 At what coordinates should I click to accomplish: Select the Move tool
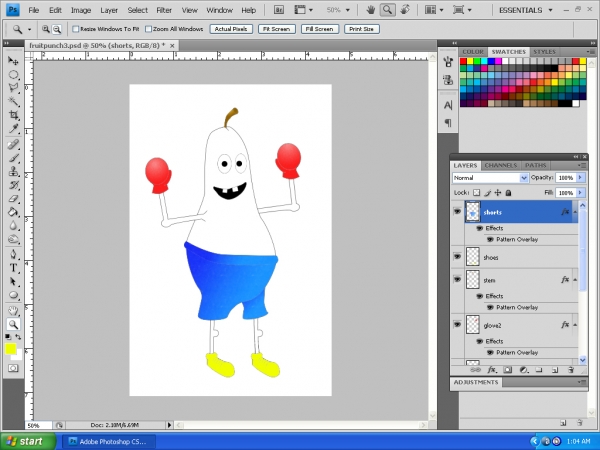(x=13, y=61)
